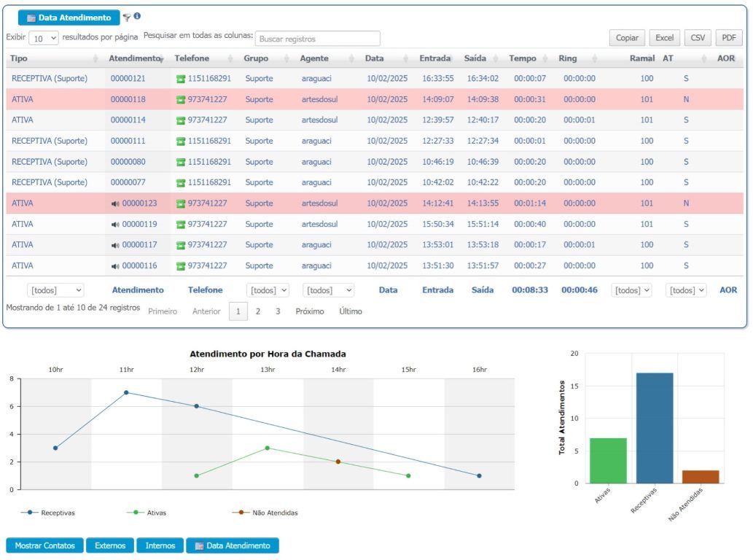This screenshot has height=560, width=753.
Task: Go to page 2 of results
Action: pos(257,311)
